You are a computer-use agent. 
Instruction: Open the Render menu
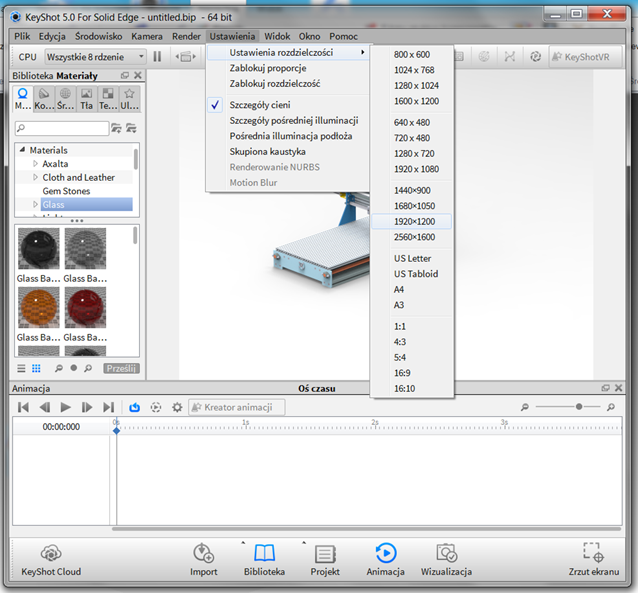click(186, 36)
